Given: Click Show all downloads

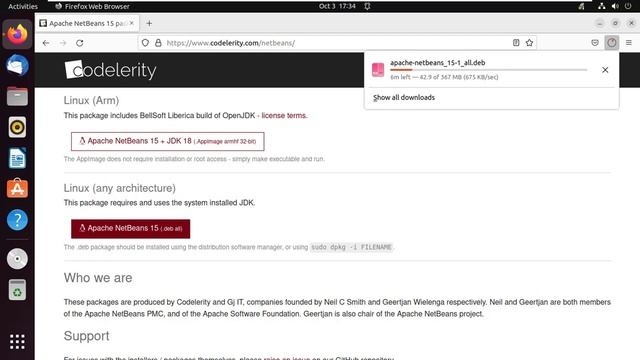Looking at the screenshot, I should tap(404, 98).
